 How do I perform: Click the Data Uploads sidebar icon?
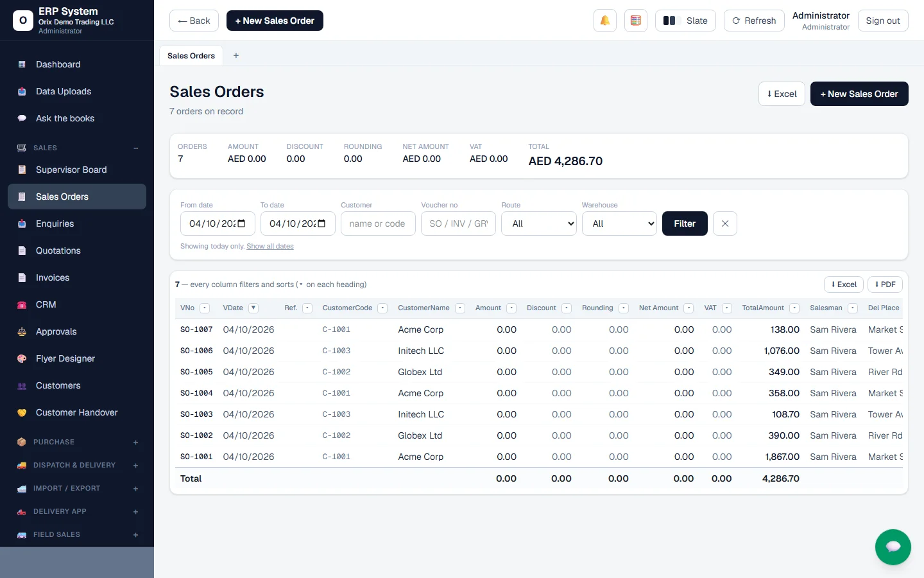pos(22,91)
